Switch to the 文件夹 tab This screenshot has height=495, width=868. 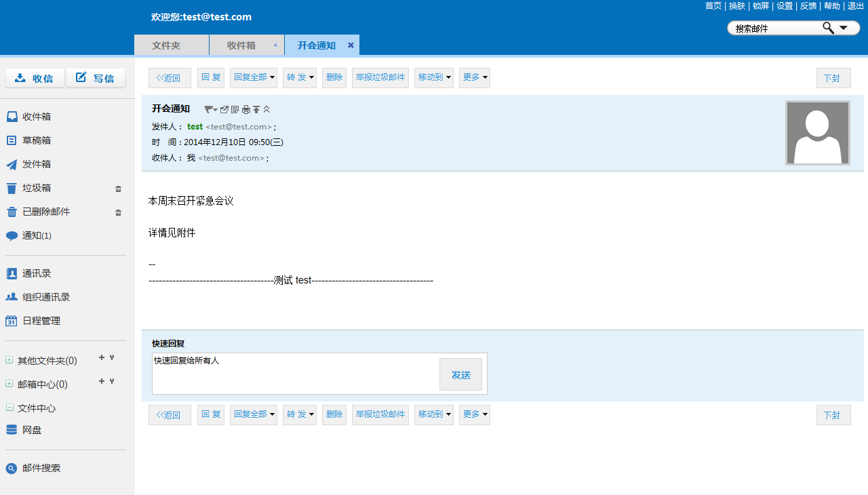pos(166,45)
